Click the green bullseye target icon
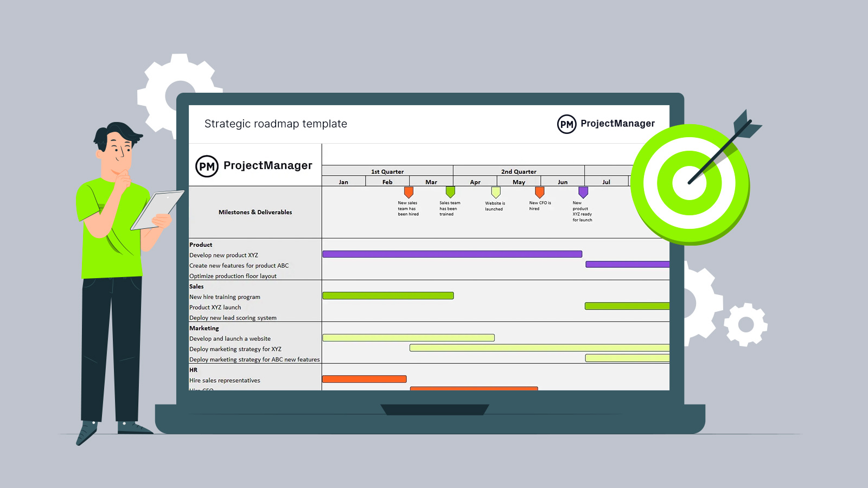This screenshot has height=488, width=868. point(690,183)
